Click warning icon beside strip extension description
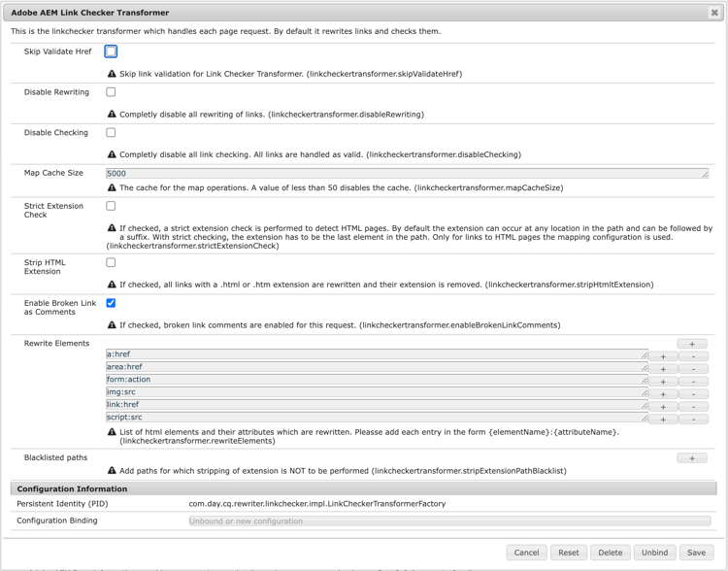The height and width of the screenshot is (571, 728). coord(112,285)
